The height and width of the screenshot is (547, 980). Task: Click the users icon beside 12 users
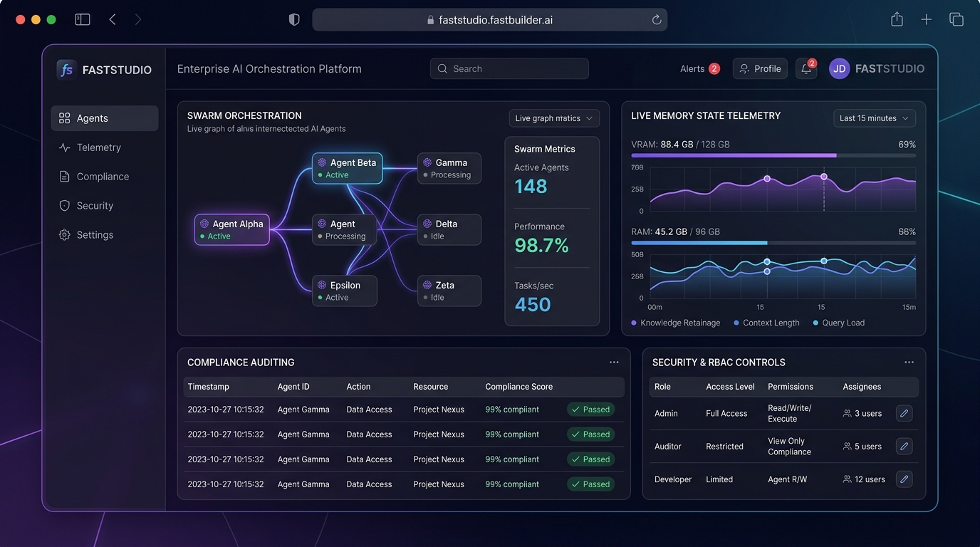click(847, 479)
